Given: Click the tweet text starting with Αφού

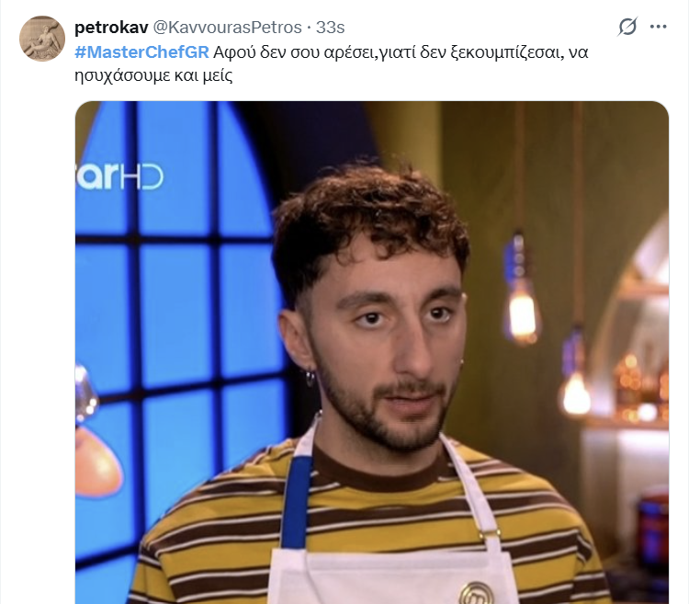Looking at the screenshot, I should pos(332,63).
